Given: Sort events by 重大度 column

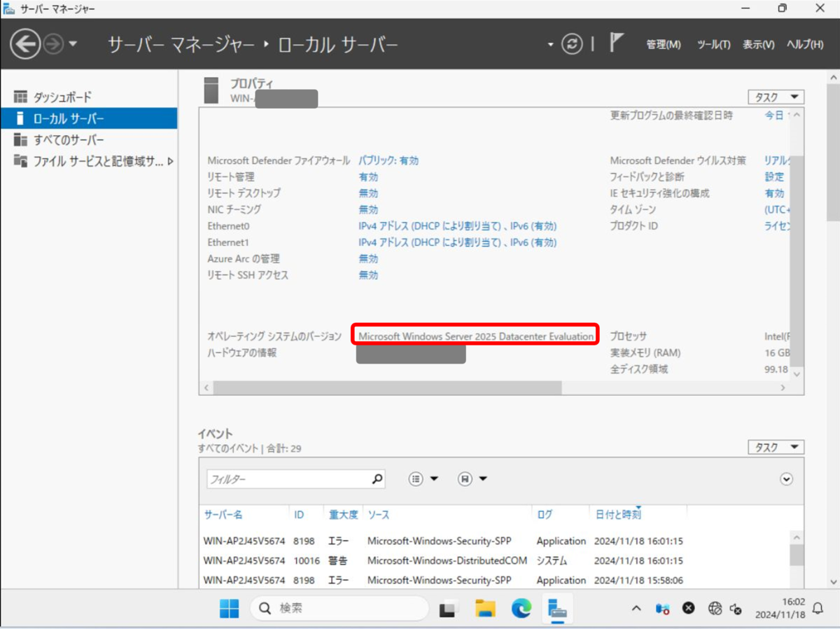Looking at the screenshot, I should (343, 514).
